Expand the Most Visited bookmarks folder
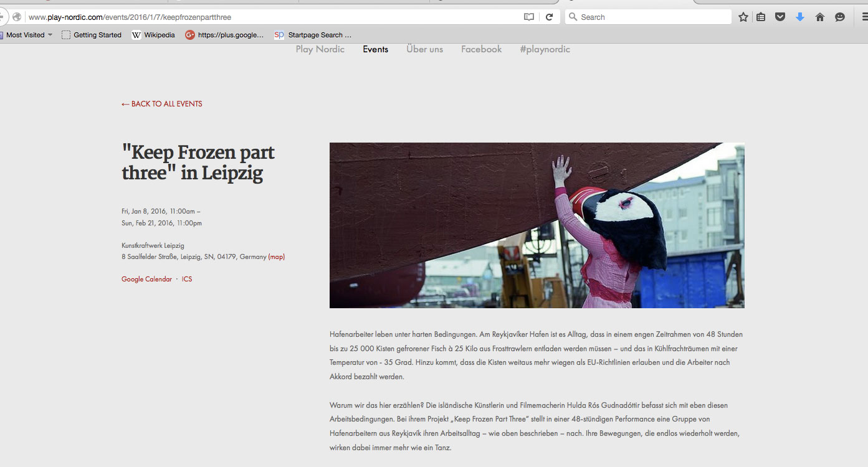Viewport: 868px width, 467px height. pos(26,35)
